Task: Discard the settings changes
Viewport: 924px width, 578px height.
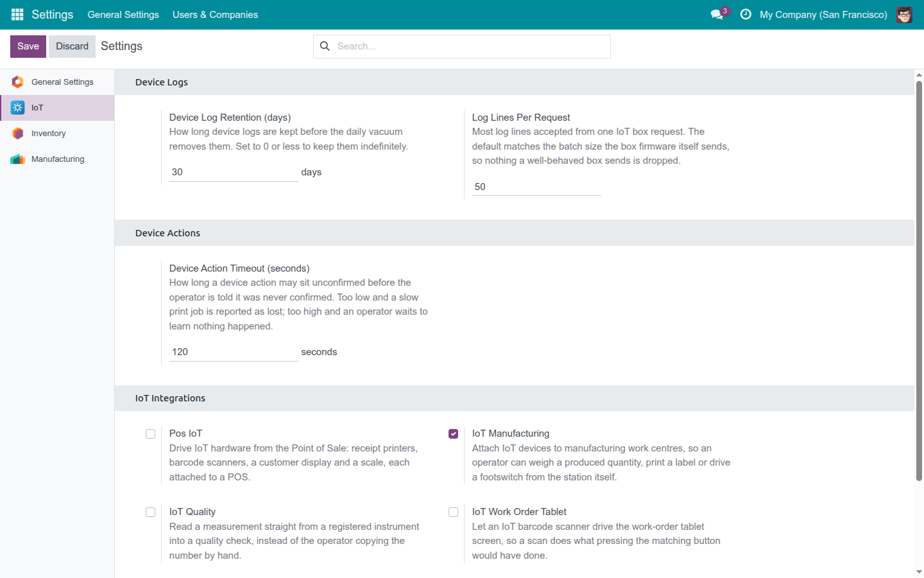Action: click(72, 46)
